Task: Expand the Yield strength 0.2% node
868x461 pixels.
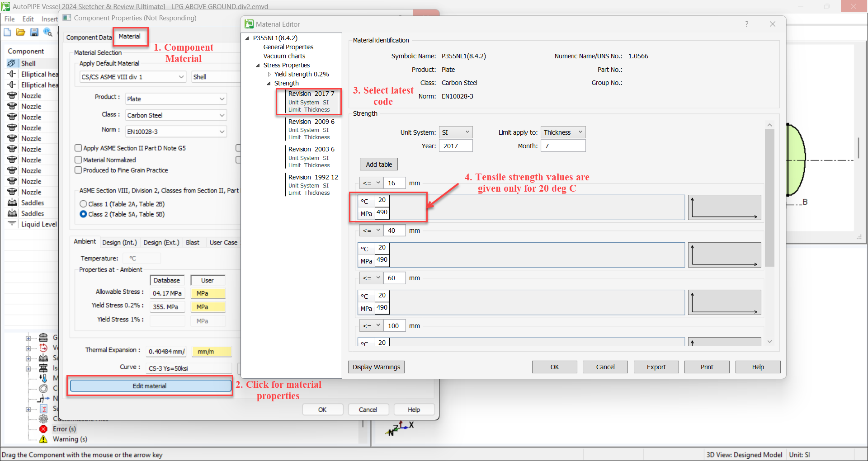Action: 269,75
